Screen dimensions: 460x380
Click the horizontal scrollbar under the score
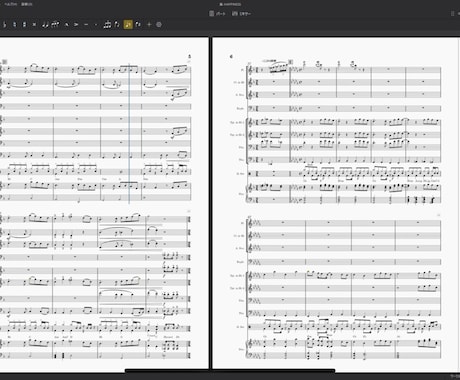(230, 370)
